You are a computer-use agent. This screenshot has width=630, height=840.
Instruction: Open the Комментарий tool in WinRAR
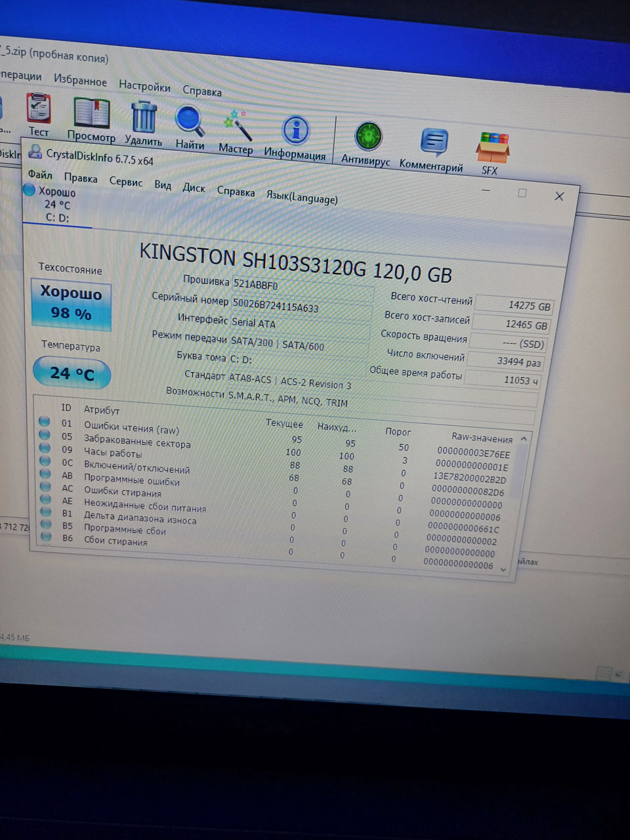click(434, 142)
